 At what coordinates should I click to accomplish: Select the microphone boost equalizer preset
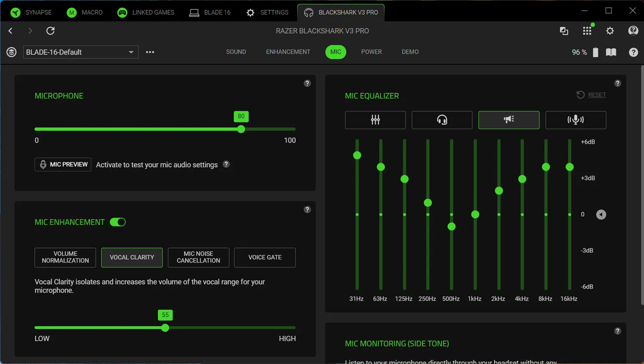[575, 120]
